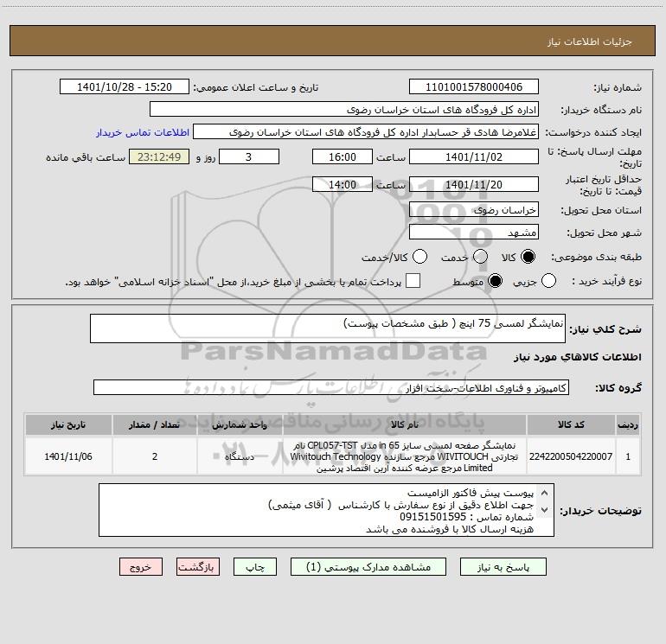Click buyer notes line پیوست پیش فاکتور
The image size is (666, 644).
coord(471,494)
